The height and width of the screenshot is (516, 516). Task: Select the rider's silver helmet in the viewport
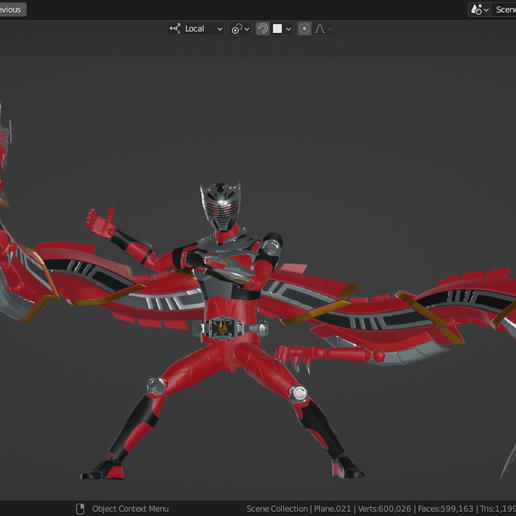[220, 206]
